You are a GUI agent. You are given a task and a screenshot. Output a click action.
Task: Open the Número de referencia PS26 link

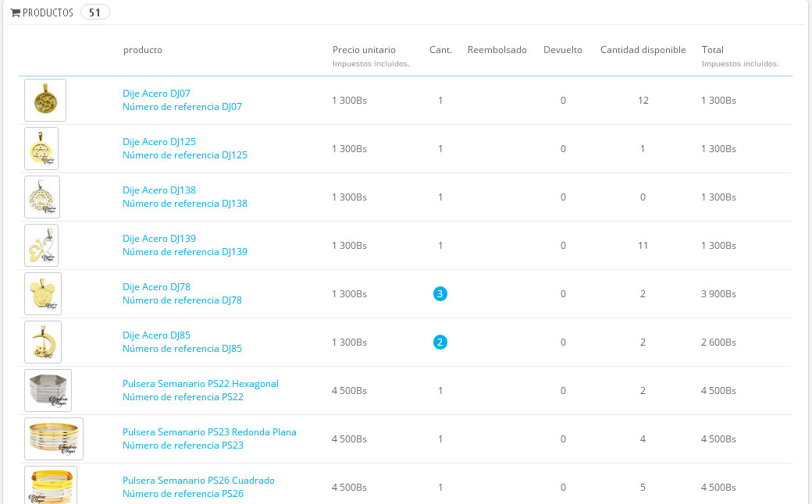[x=183, y=494]
